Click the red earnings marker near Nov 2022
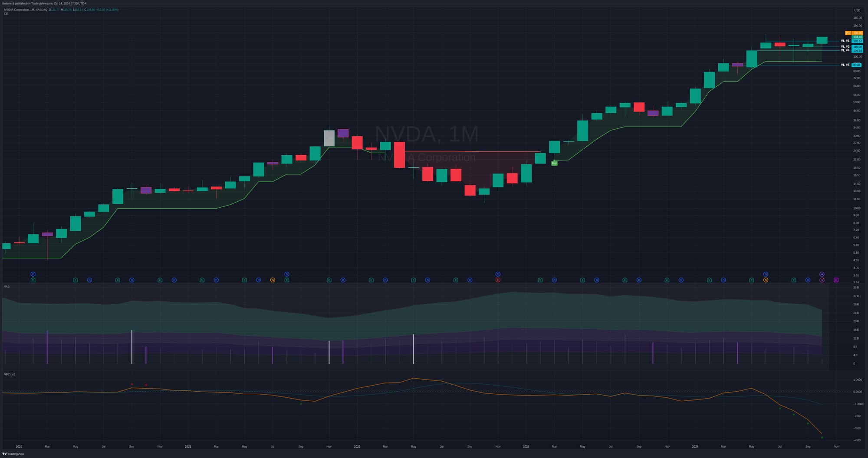This screenshot has height=458, width=868. tap(498, 280)
